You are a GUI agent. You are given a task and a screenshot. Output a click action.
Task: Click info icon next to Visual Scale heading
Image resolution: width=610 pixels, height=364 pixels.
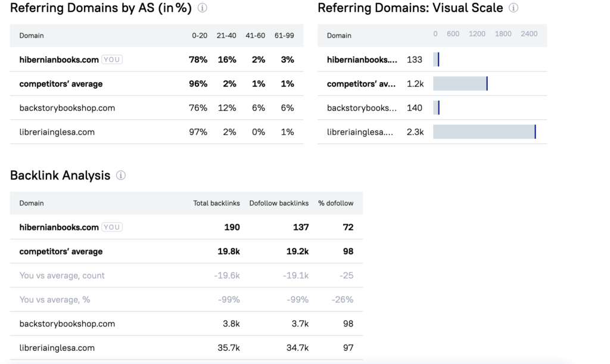[x=513, y=8]
